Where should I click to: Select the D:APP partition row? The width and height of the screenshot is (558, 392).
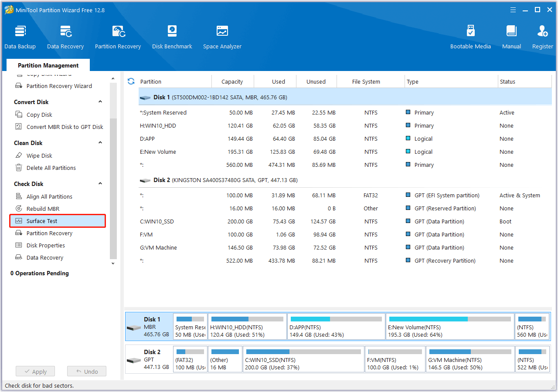pos(345,139)
